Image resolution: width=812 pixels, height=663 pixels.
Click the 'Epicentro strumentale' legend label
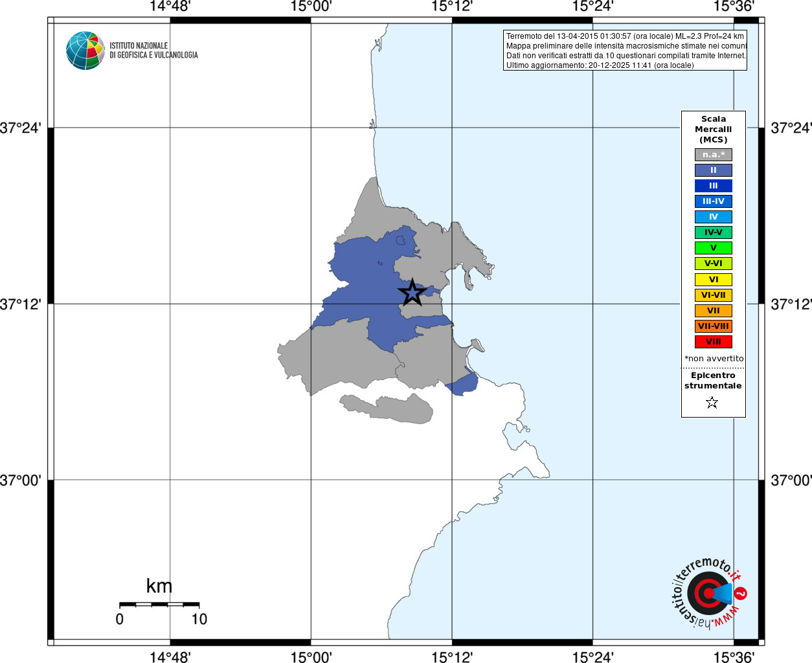pyautogui.click(x=713, y=381)
